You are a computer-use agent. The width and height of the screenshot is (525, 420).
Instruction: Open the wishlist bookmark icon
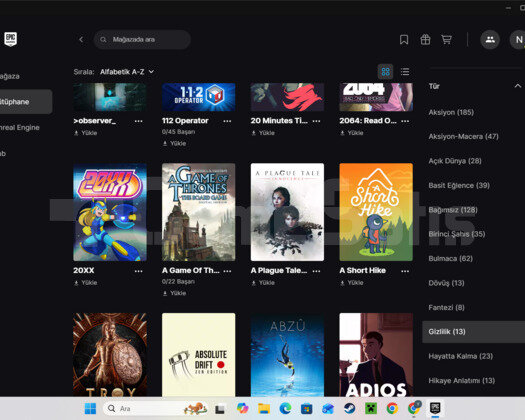point(404,40)
